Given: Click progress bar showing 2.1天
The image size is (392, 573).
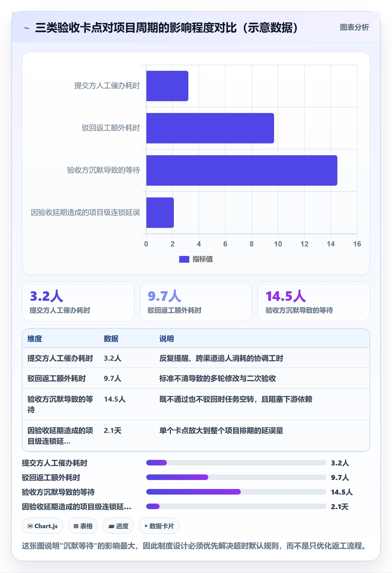Looking at the screenshot, I should 236,507.
